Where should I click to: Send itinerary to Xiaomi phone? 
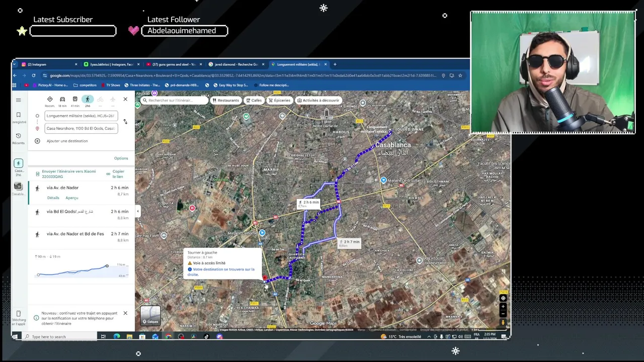coord(65,174)
